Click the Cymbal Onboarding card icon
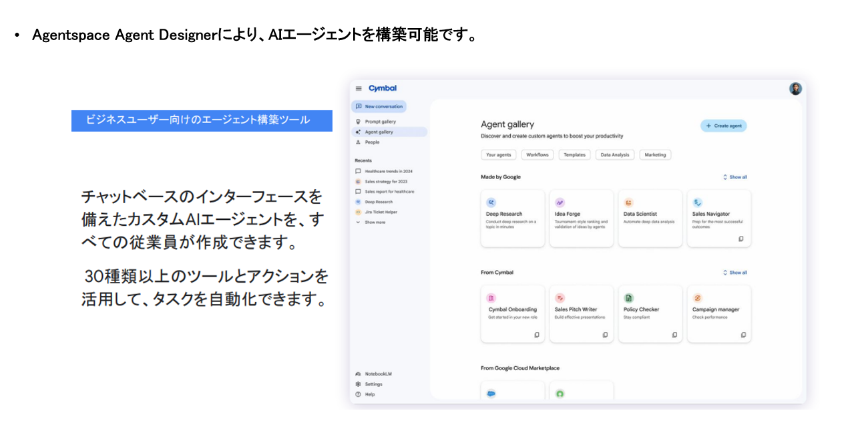This screenshot has width=868, height=433. (x=491, y=298)
